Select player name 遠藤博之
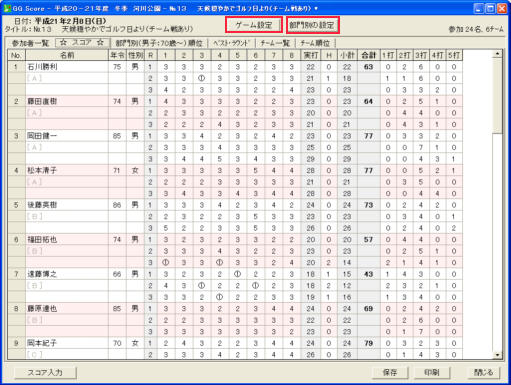511x385 pixels. pyautogui.click(x=42, y=274)
